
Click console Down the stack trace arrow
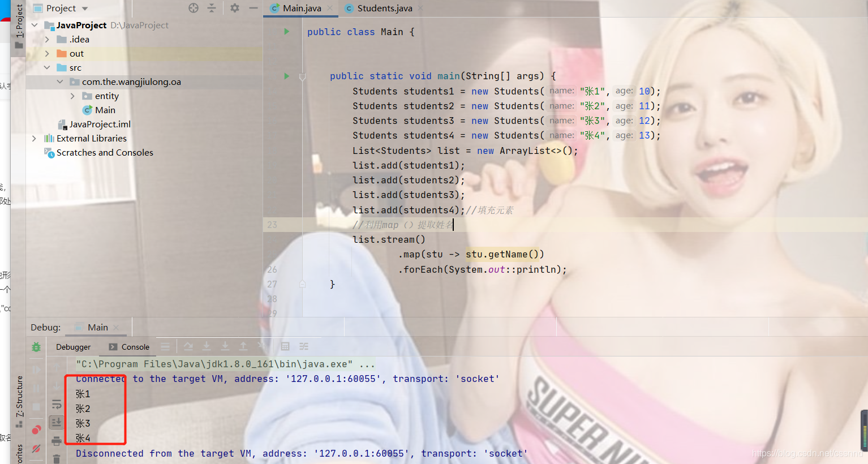[57, 386]
